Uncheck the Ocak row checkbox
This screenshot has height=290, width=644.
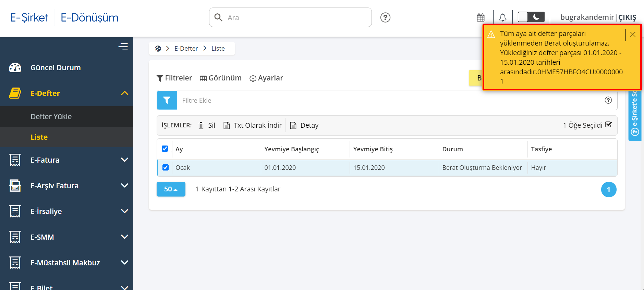166,167
